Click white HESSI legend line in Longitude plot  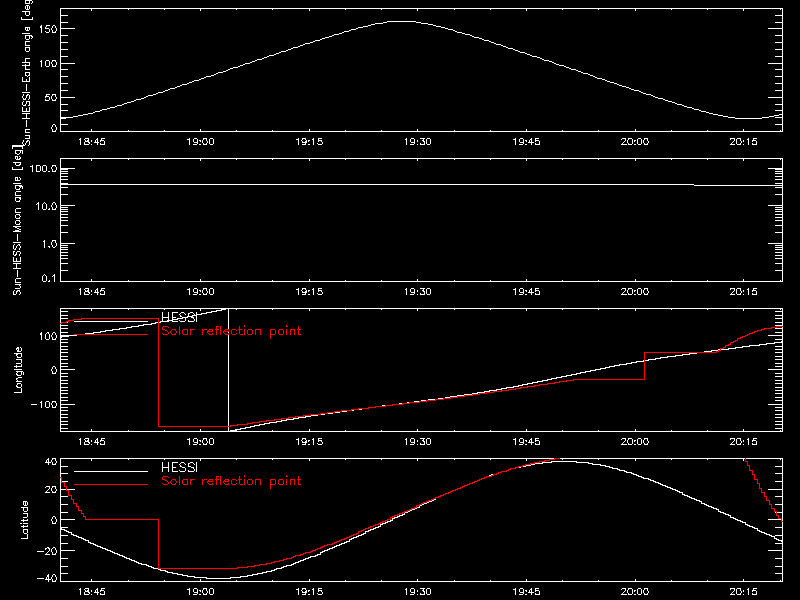111,321
